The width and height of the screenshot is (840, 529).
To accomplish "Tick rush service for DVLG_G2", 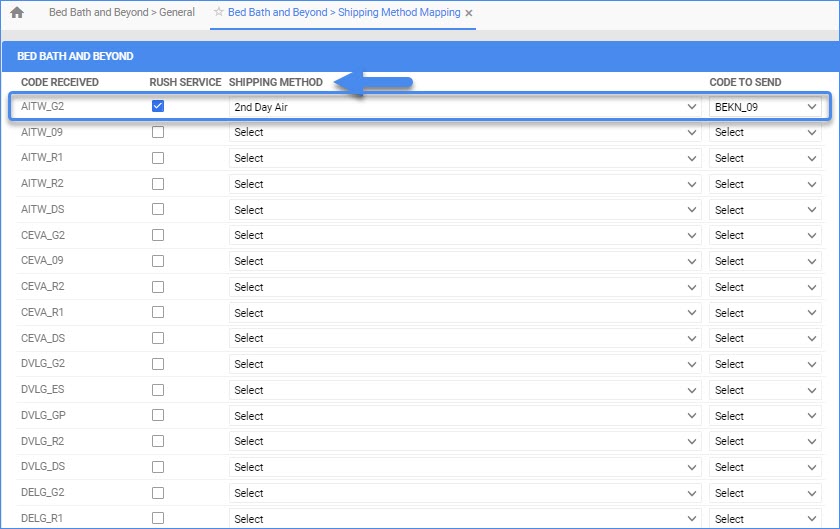I will [158, 364].
